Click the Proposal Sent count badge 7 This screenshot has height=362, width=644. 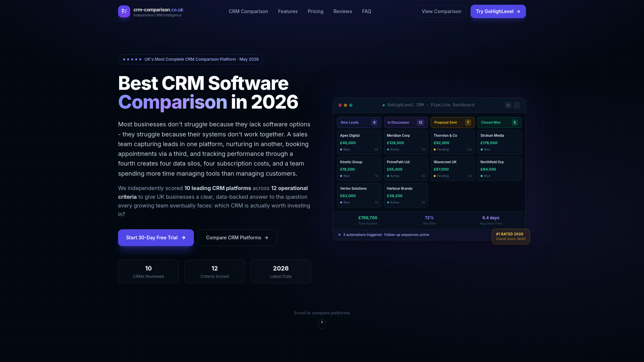tap(468, 122)
